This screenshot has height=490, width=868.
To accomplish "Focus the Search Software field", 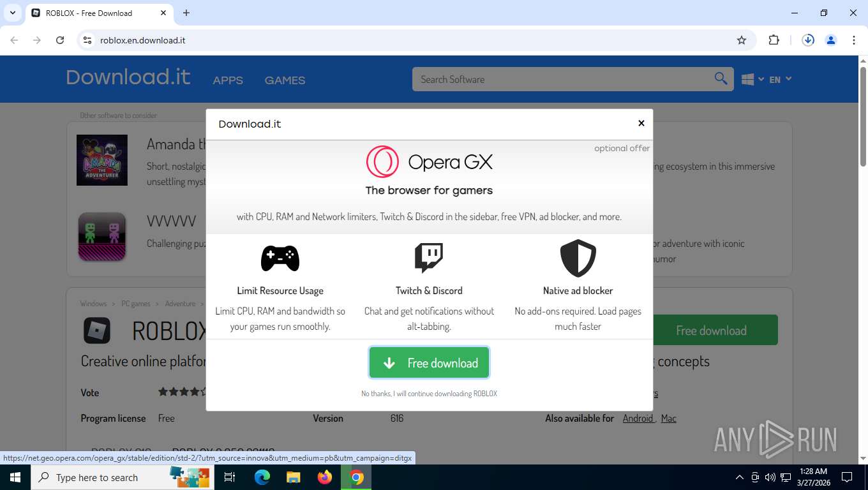I will 562,79.
